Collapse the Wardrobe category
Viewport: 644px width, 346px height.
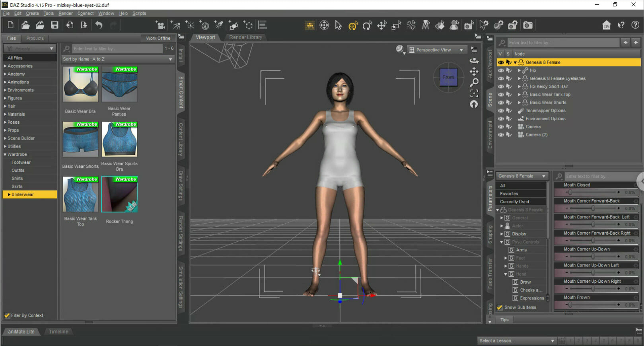pos(5,154)
